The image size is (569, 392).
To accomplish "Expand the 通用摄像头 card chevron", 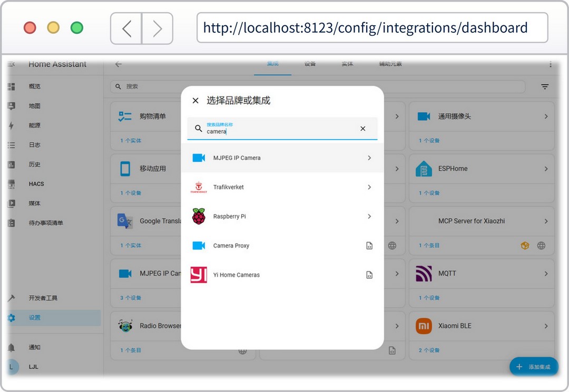I will tap(546, 116).
